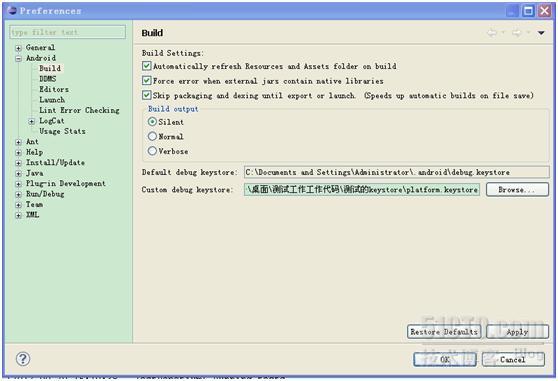The image size is (558, 381).
Task: Click the back navigation arrow in header
Action: coord(492,33)
